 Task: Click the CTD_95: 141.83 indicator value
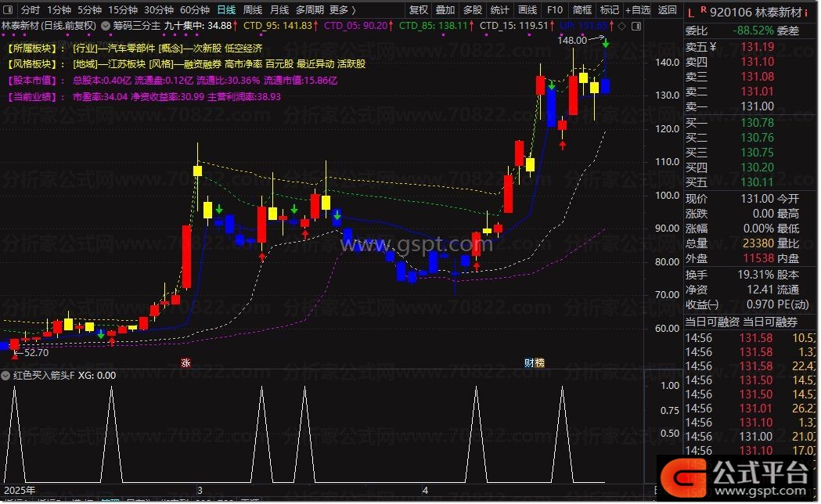(x=278, y=26)
